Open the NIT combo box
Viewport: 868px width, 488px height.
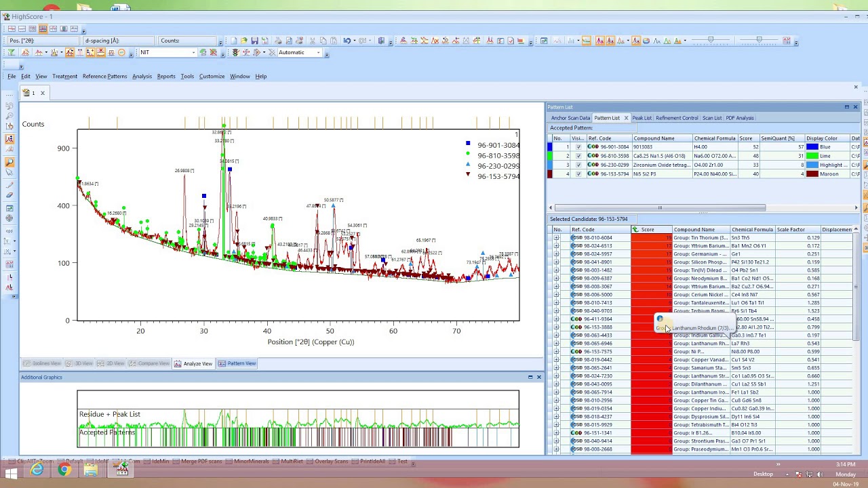pyautogui.click(x=193, y=52)
